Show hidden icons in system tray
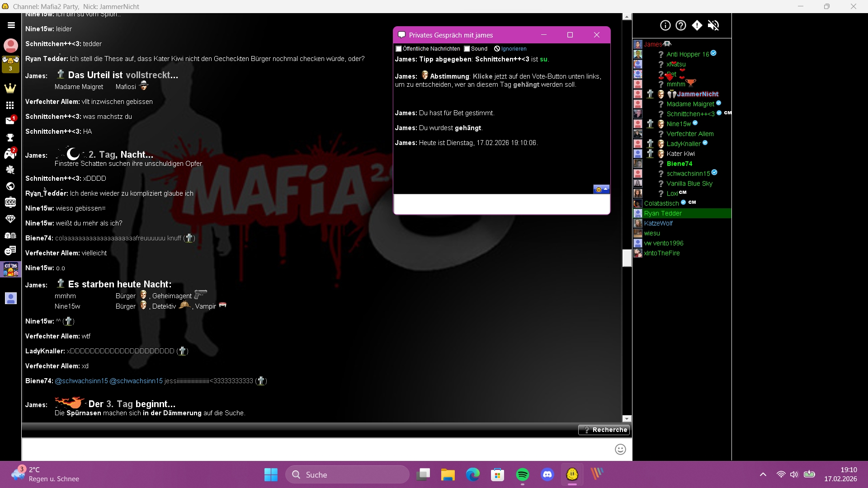This screenshot has width=868, height=488. click(x=763, y=474)
